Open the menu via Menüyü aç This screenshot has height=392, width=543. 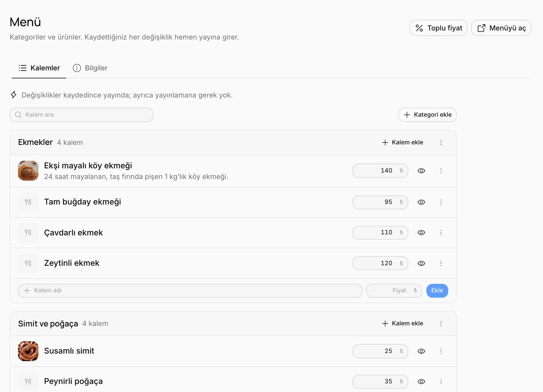[501, 28]
